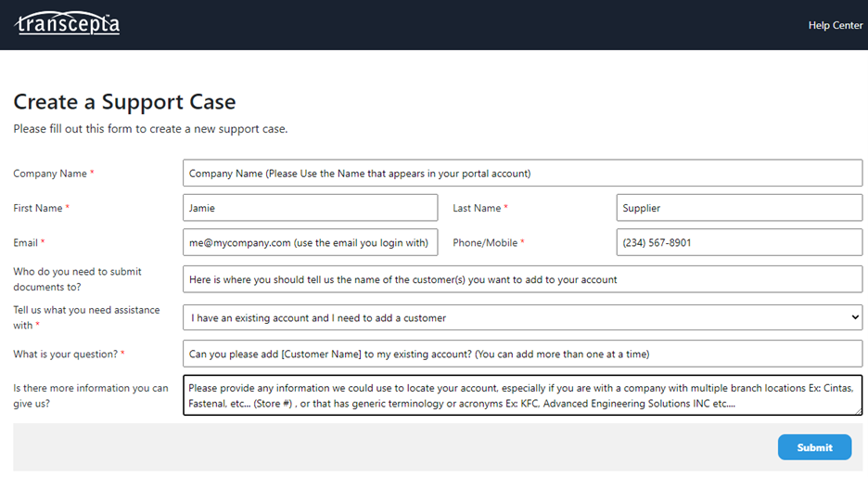Screen dimensions: 868x477
Task: Click the Transcepta logo in header
Action: coord(68,25)
